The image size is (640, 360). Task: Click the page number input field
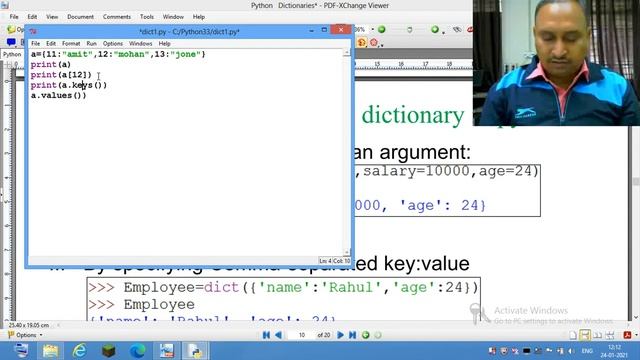(302, 335)
